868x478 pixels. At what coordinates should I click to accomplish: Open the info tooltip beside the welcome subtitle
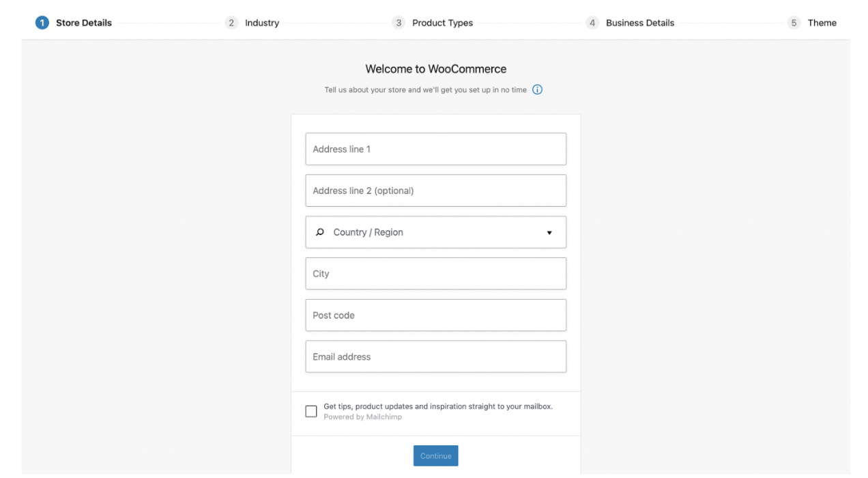[x=537, y=89]
